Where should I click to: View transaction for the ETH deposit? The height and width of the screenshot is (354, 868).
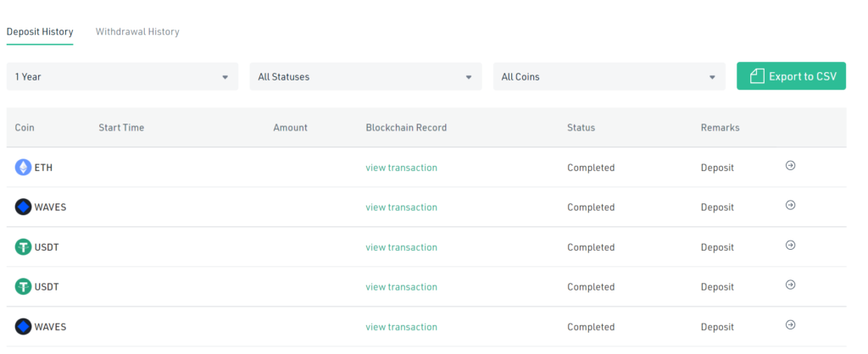tap(401, 168)
